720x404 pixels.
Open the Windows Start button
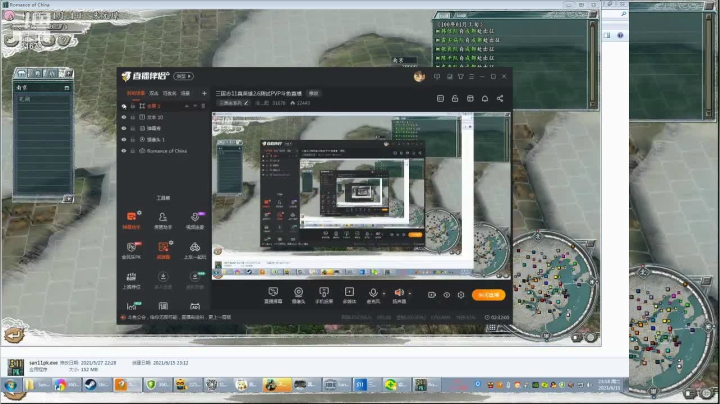tap(11, 385)
